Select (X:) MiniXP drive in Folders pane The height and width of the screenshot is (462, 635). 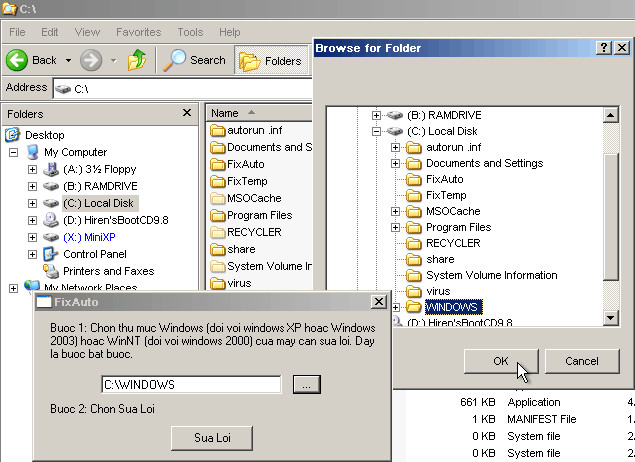point(89,237)
